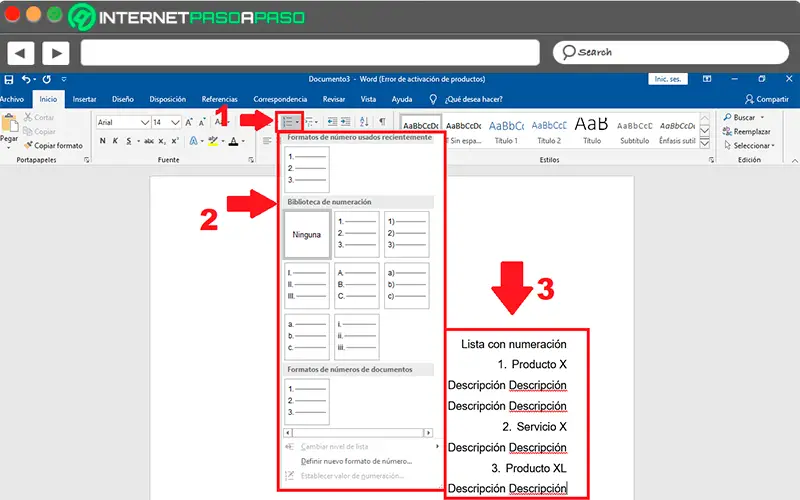
Task: Click the Undo arrow icon
Action: click(26, 79)
